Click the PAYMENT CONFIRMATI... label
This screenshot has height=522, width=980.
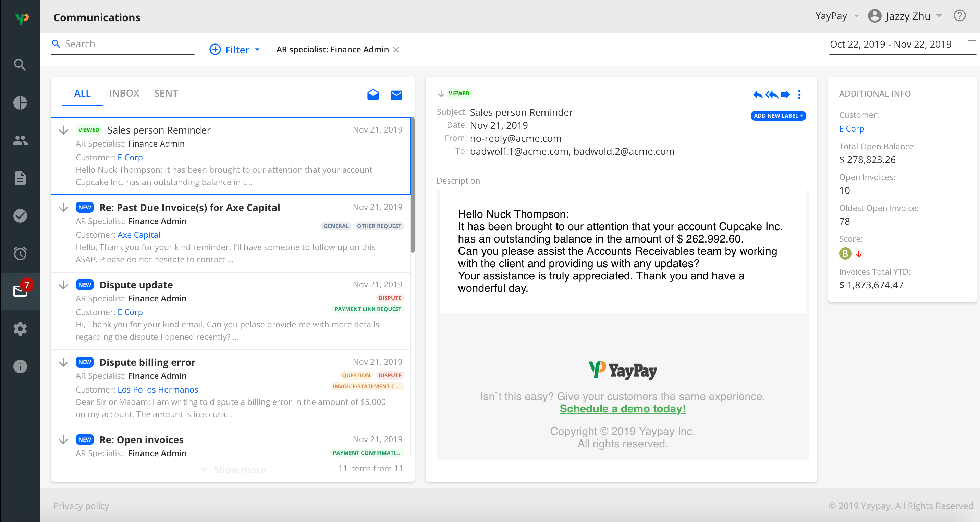pos(366,453)
